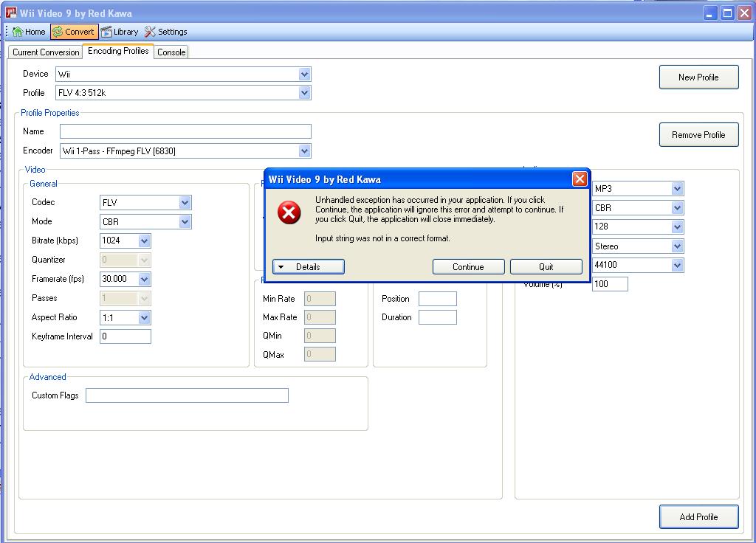
Task: Open the Aspect Ratio 1:1 dropdown
Action: click(x=144, y=317)
